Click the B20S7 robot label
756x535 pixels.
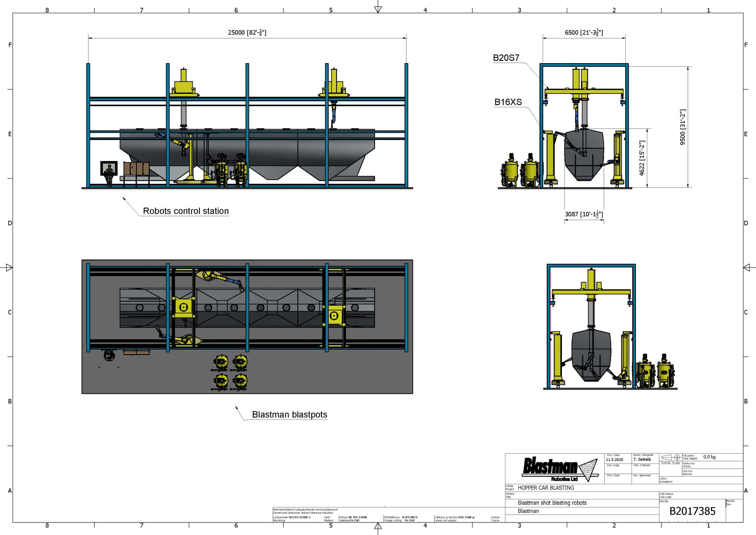point(506,58)
